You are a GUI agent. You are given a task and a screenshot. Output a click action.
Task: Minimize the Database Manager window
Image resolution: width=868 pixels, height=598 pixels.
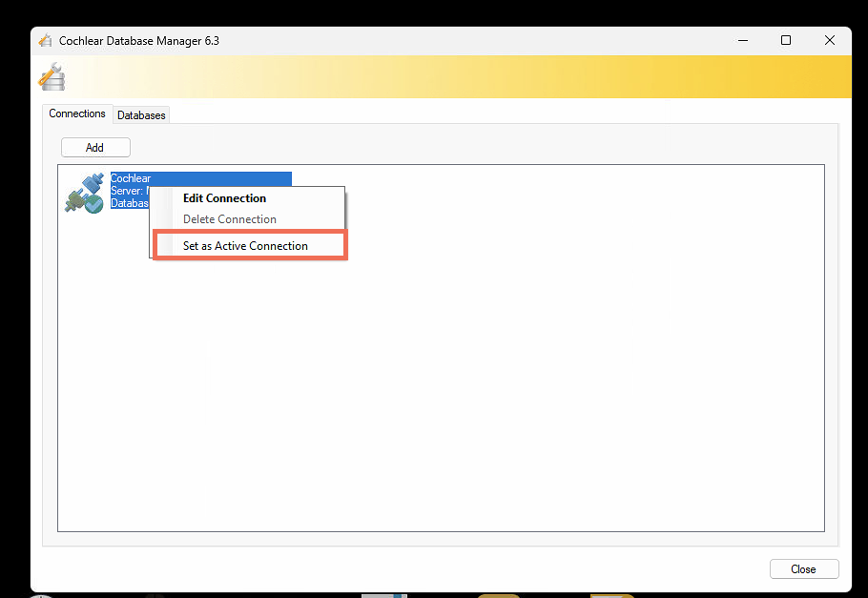(x=742, y=41)
